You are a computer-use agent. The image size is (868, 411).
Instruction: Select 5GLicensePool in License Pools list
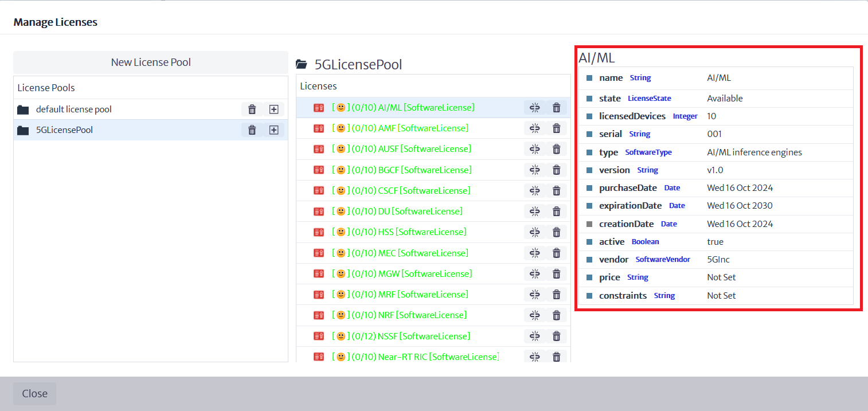(64, 130)
